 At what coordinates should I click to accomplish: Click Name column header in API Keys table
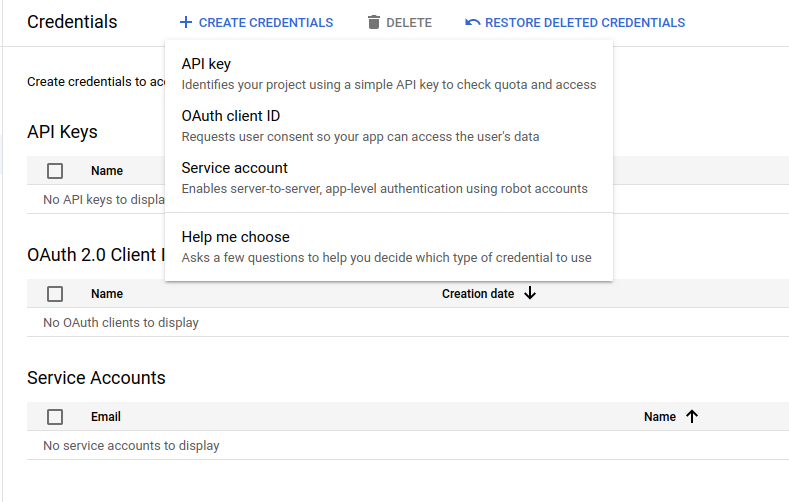[x=107, y=171]
